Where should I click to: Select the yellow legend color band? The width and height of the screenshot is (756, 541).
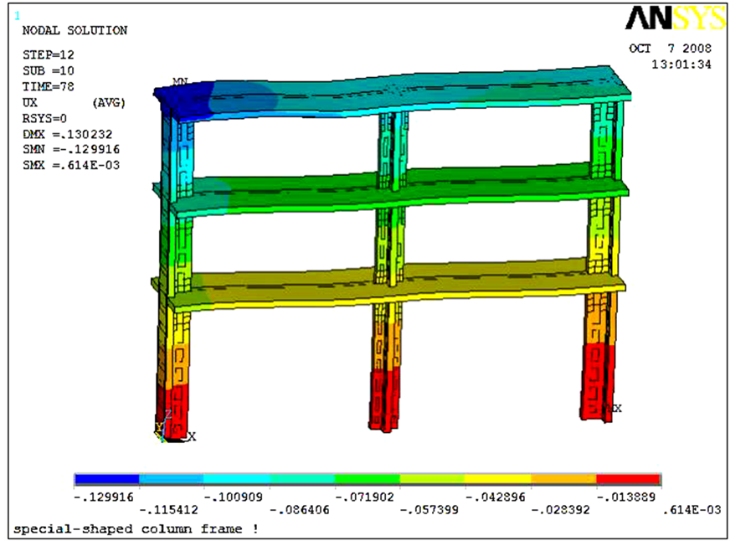point(497,480)
